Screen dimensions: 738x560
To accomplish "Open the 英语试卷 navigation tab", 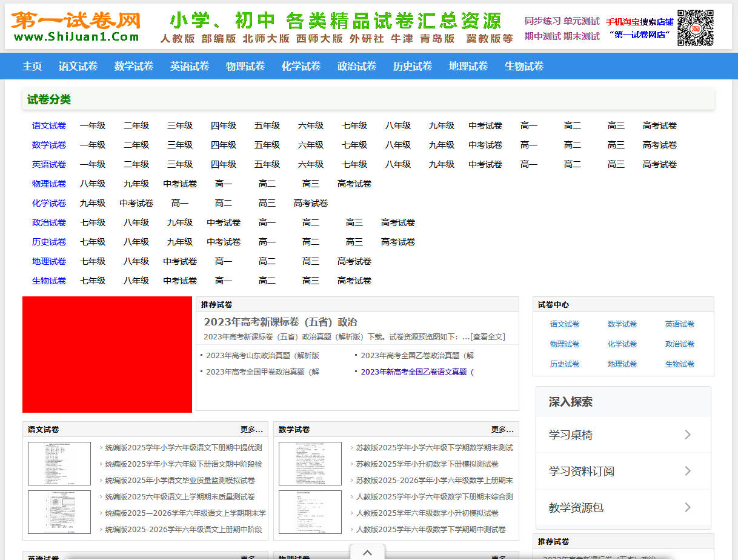I will pos(189,66).
